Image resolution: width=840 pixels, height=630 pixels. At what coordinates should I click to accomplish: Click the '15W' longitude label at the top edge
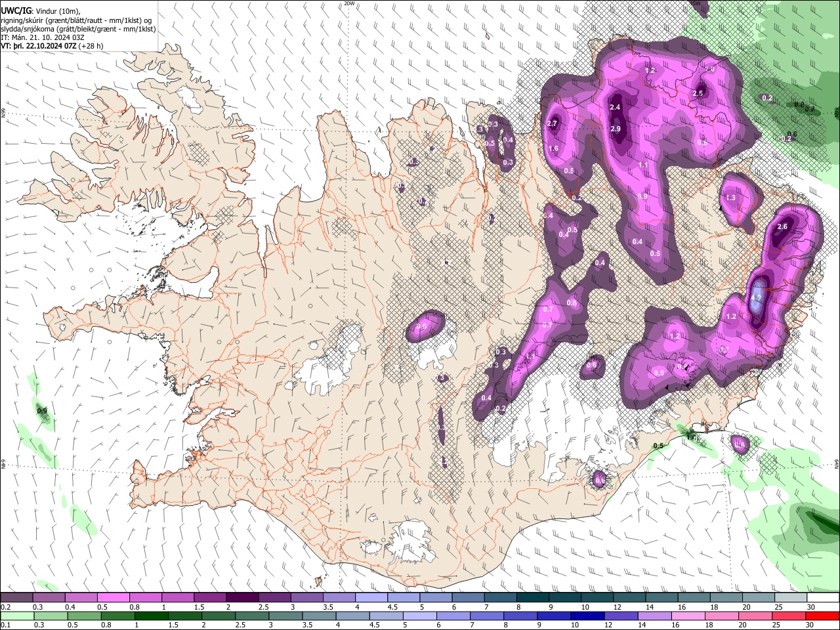(696, 3)
